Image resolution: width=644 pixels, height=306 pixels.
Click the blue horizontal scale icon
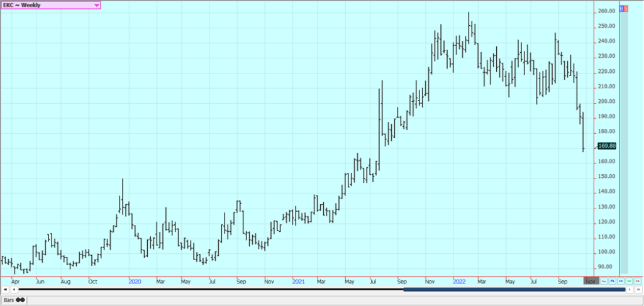click(621, 281)
